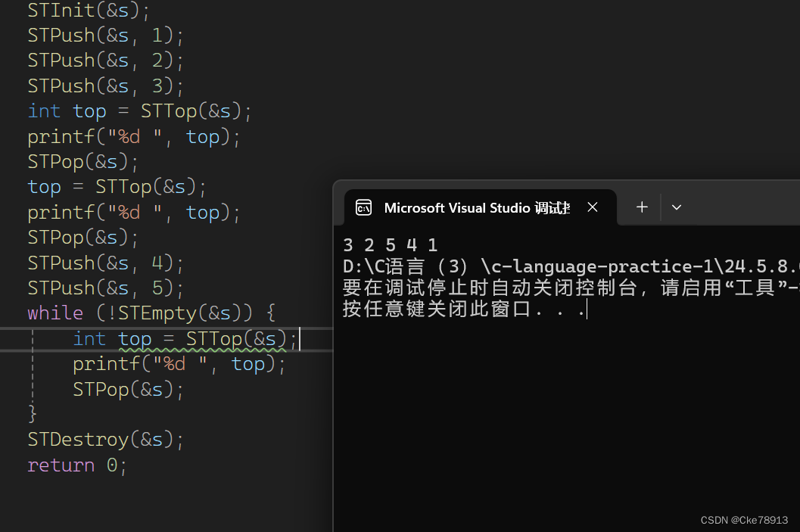Screen dimensions: 800x532
Task: Select the while keyword in the loop
Action: (54, 313)
